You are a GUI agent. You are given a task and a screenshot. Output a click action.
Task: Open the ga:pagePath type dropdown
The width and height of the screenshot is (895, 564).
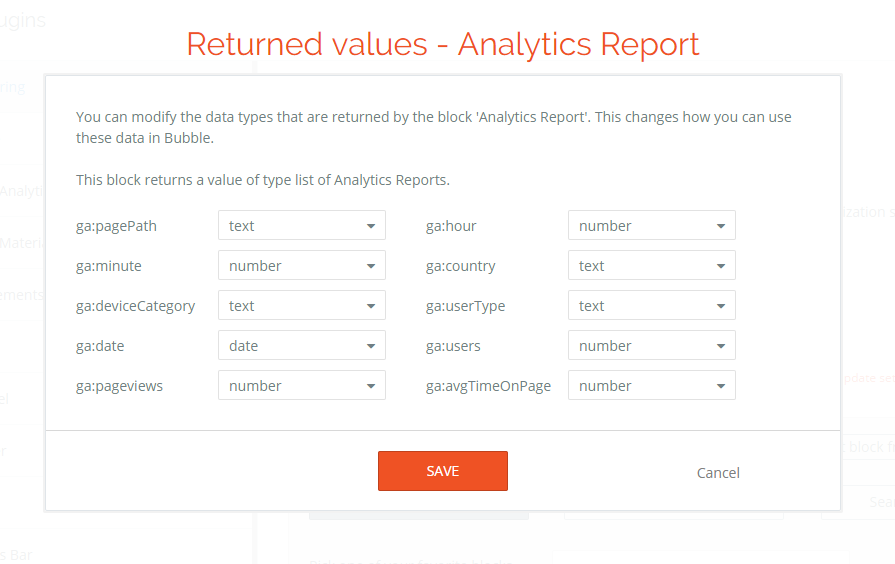tap(300, 226)
